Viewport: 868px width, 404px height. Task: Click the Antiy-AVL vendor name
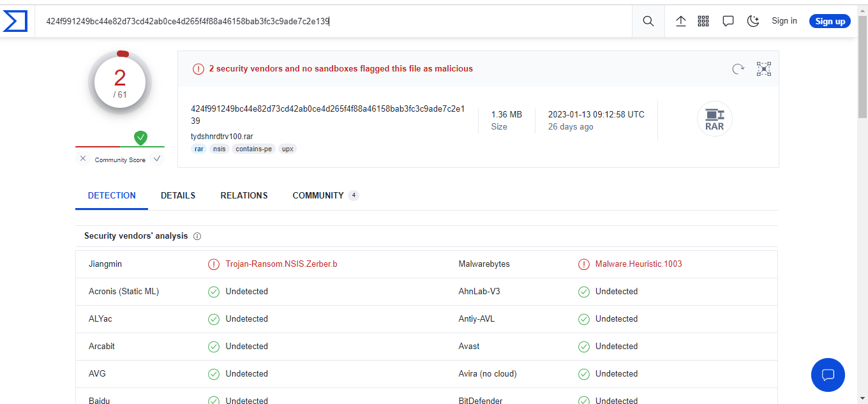(x=476, y=319)
